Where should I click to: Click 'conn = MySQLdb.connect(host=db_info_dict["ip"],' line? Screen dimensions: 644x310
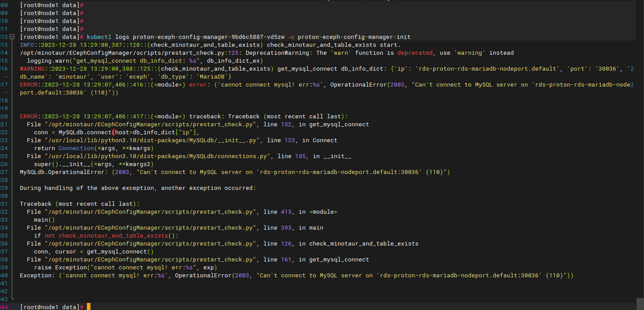point(117,132)
